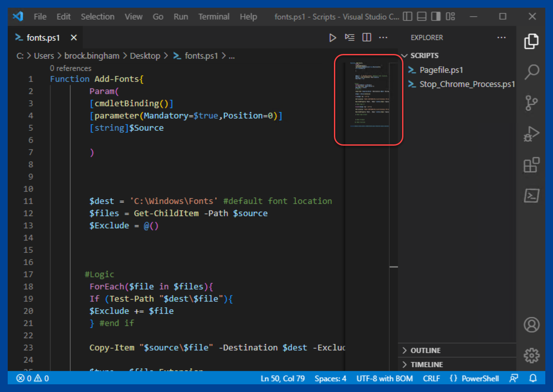Open the Source Control view icon
Image resolution: width=553 pixels, height=392 pixels.
(532, 103)
